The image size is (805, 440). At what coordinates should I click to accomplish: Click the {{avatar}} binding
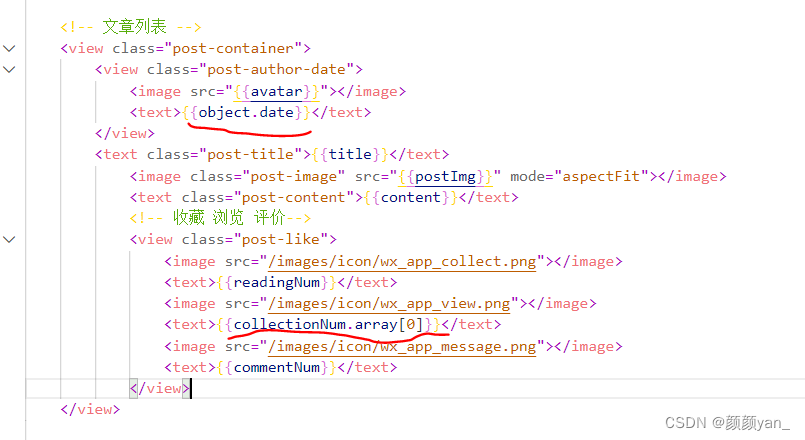[x=276, y=92]
